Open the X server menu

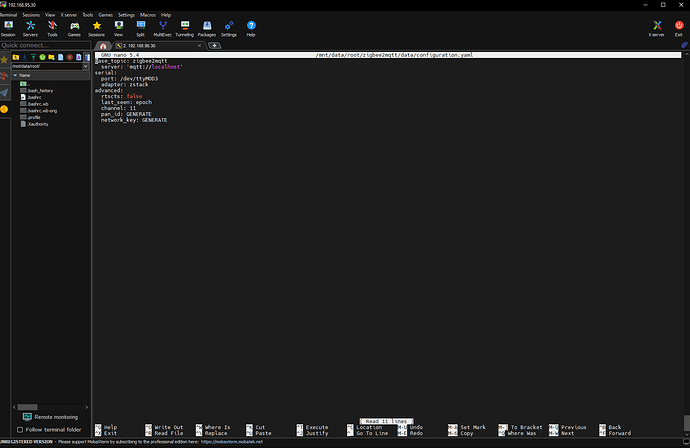click(x=69, y=15)
